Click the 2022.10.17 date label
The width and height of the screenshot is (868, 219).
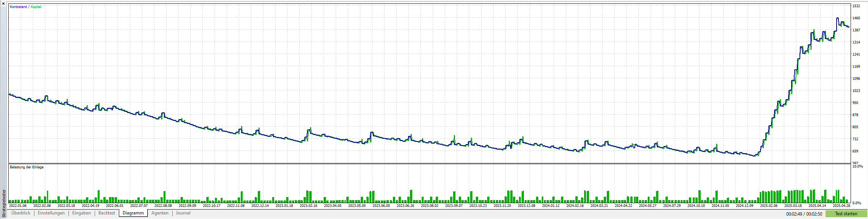[212, 206]
